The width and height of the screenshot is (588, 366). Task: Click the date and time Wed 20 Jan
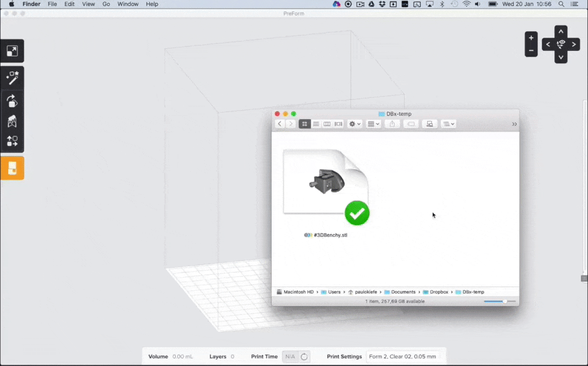[x=526, y=4]
